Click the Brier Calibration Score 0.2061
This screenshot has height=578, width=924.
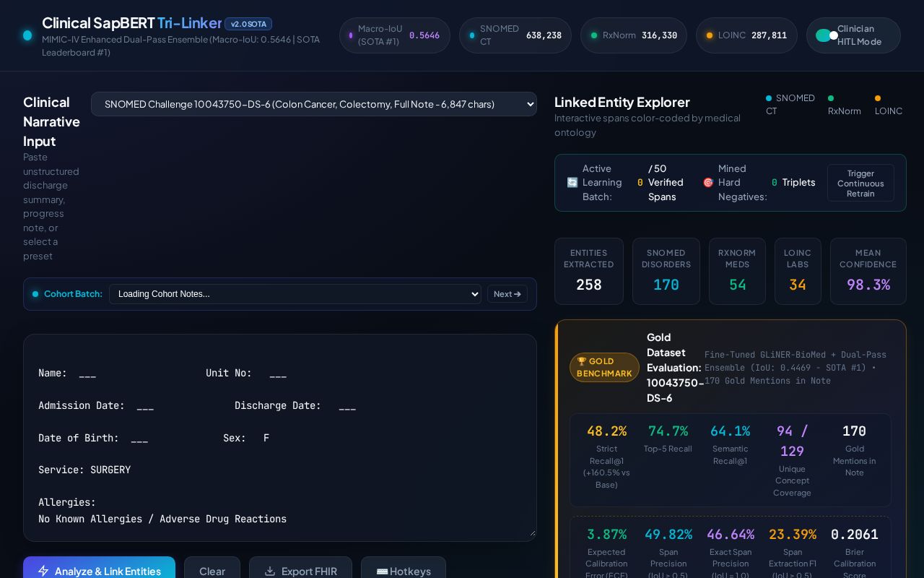855,535
